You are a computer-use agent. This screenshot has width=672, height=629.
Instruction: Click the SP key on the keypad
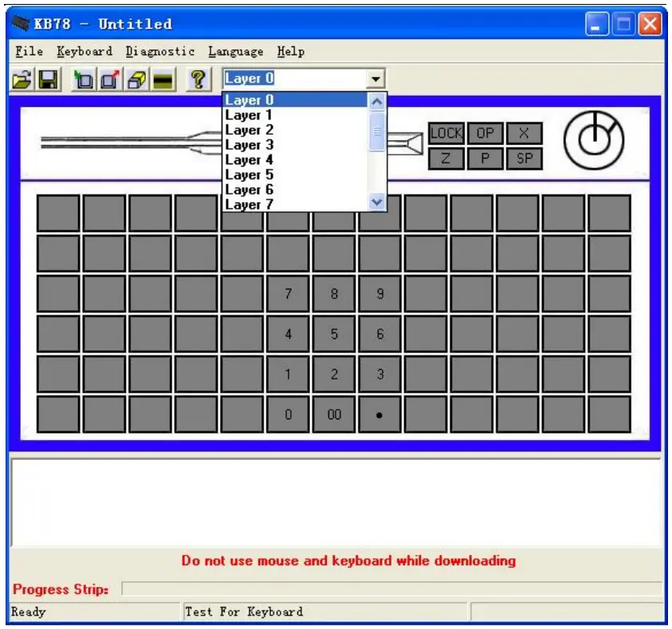pyautogui.click(x=524, y=159)
